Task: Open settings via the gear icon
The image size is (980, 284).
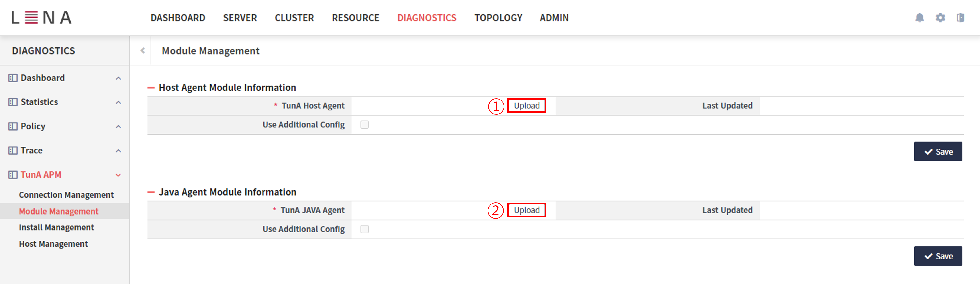Action: click(940, 18)
